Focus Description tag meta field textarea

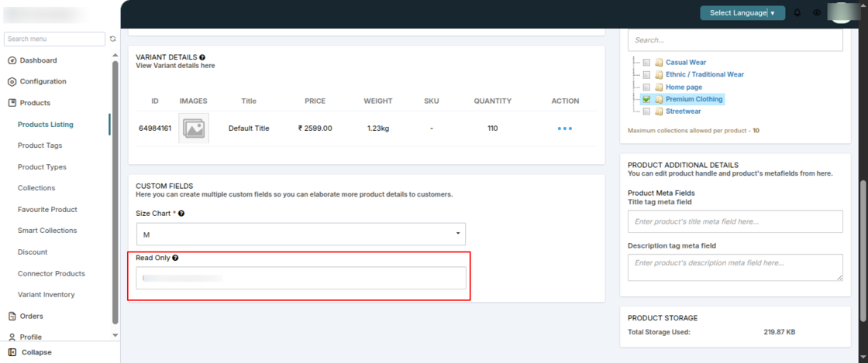[x=735, y=268]
